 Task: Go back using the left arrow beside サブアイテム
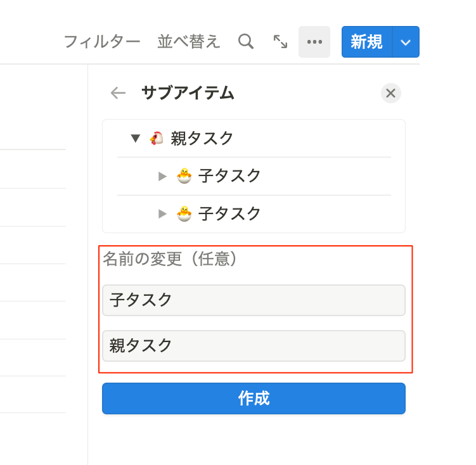[x=118, y=93]
